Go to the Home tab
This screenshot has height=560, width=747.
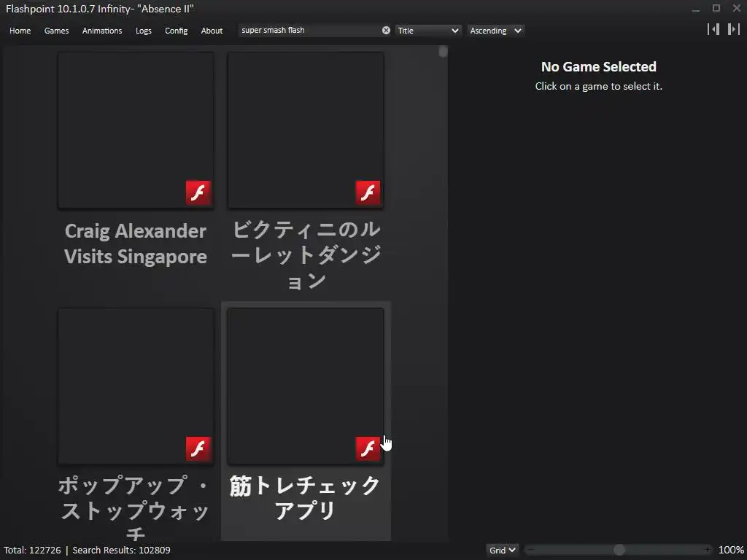click(x=20, y=31)
